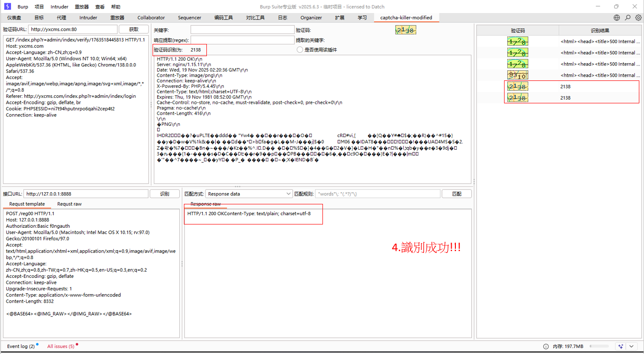Open All issues (5) in status bar
This screenshot has height=354, width=644.
point(61,347)
